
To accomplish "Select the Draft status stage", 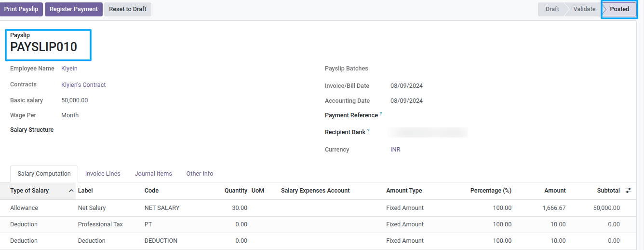I will (552, 9).
